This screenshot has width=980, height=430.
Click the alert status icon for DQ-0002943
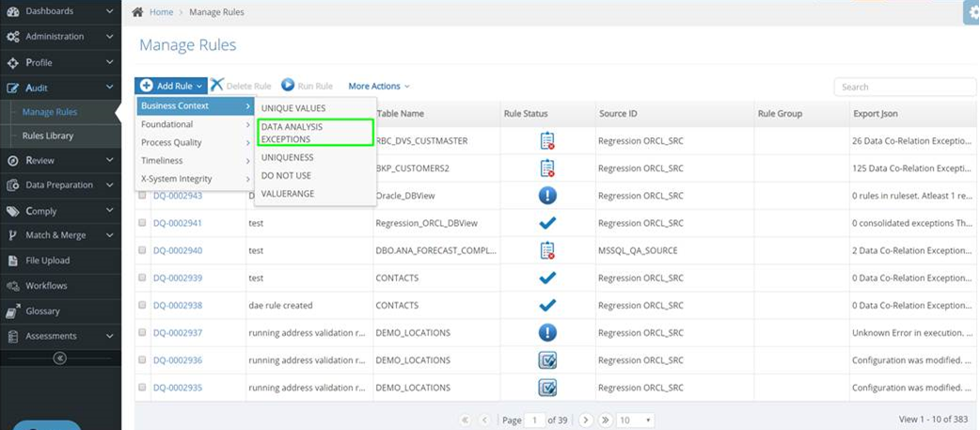547,196
